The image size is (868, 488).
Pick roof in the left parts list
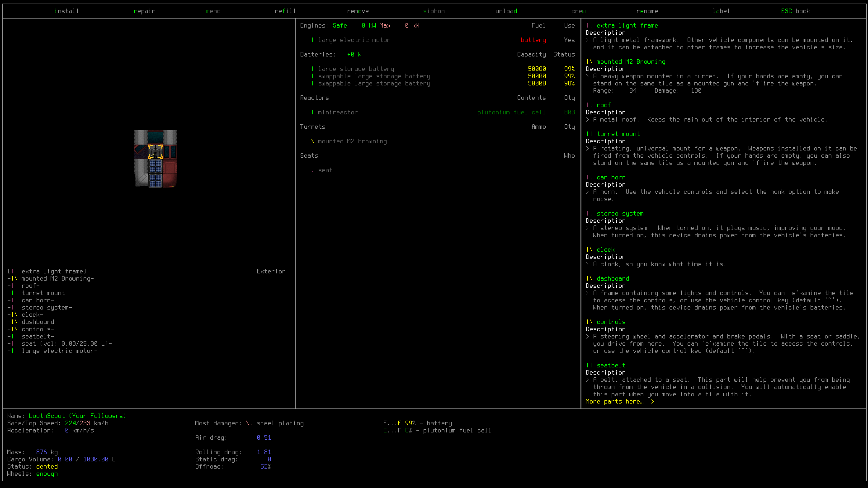click(x=24, y=286)
